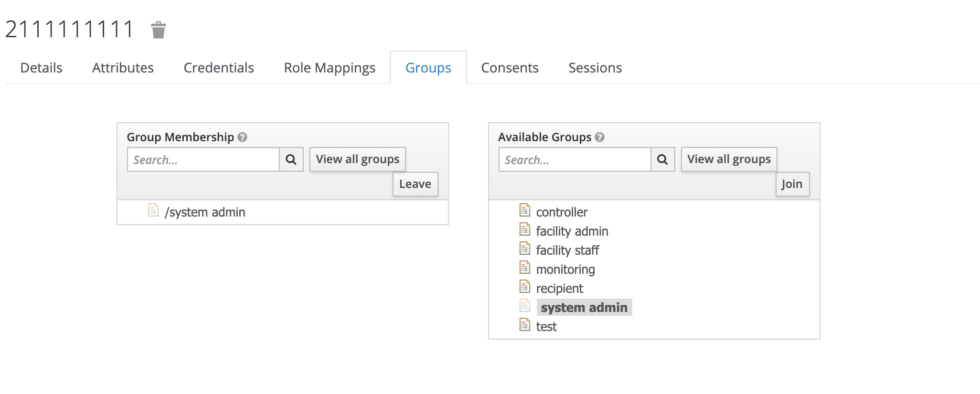Click the Group Membership search magnifier icon
This screenshot has width=980, height=394.
click(291, 160)
